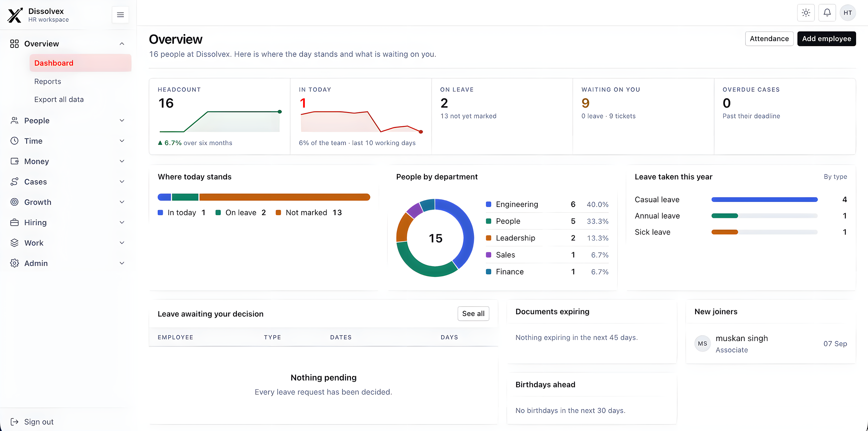This screenshot has height=431, width=868.
Task: Click the Money wallet icon
Action: coord(14,161)
